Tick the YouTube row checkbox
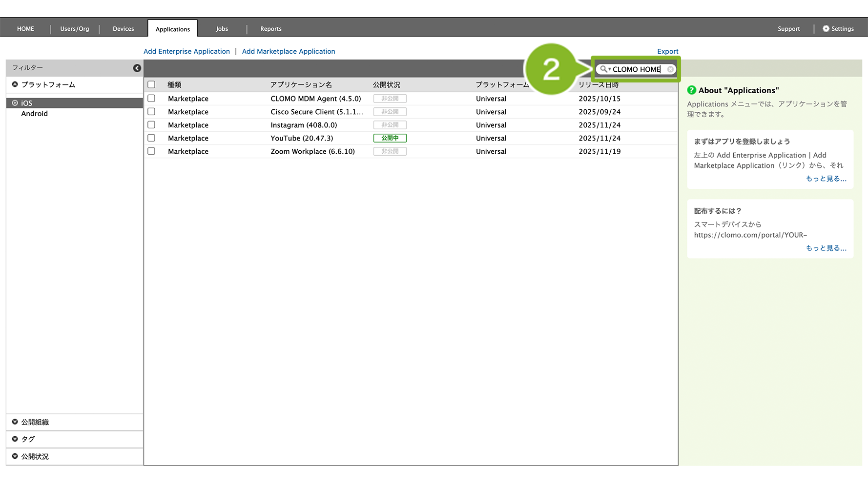This screenshot has height=488, width=868. pos(151,138)
